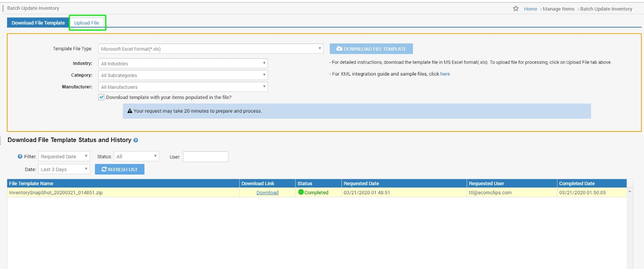644x269 pixels.
Task: Click Batch Update Inventory breadcrumb
Action: pos(606,9)
